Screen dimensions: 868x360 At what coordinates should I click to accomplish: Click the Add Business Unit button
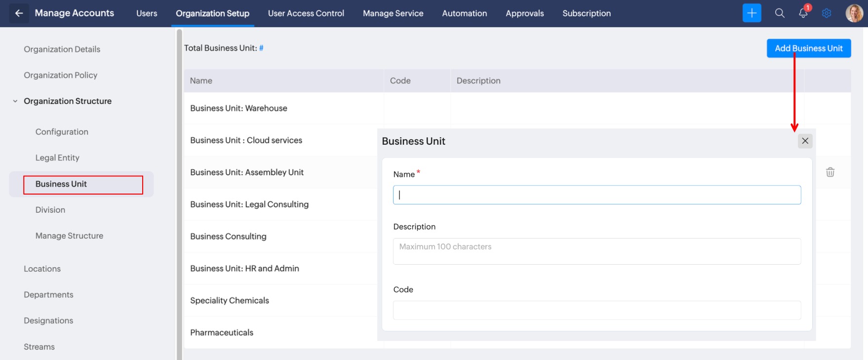[x=808, y=48]
